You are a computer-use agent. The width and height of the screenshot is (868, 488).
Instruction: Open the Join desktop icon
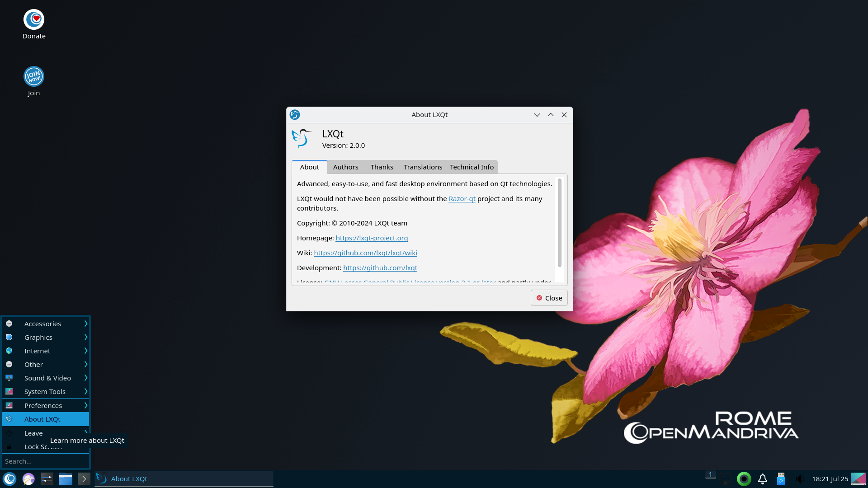tap(34, 82)
